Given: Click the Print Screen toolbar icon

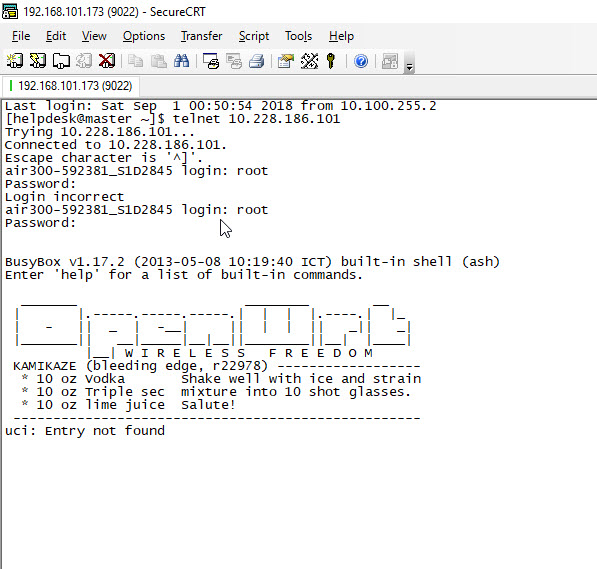Looking at the screenshot, I should [211, 61].
